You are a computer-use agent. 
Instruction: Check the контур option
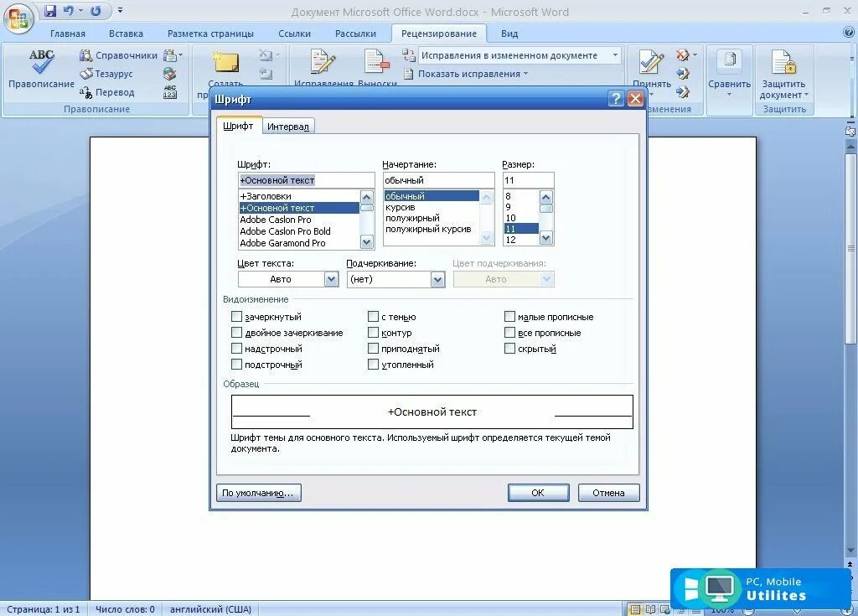[373, 333]
